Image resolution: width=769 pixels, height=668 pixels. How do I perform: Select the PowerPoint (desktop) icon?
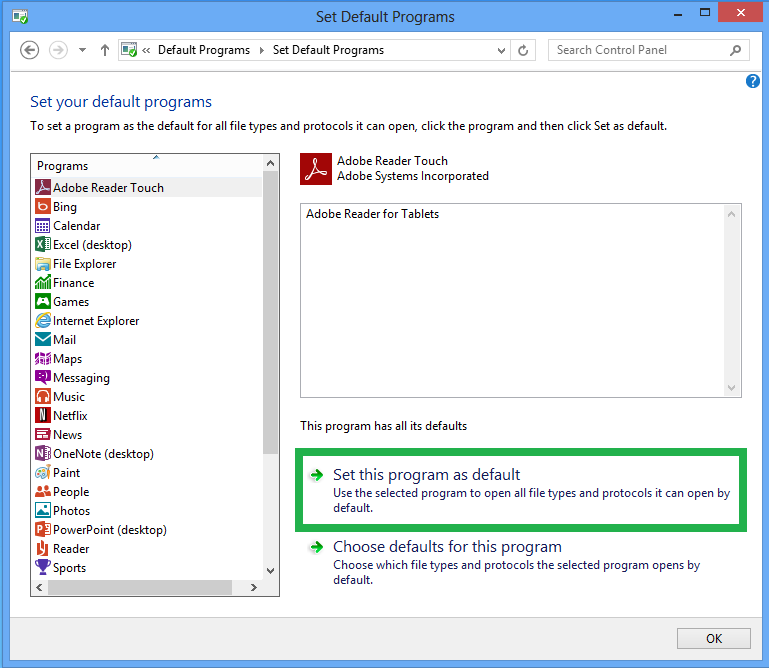(x=43, y=529)
